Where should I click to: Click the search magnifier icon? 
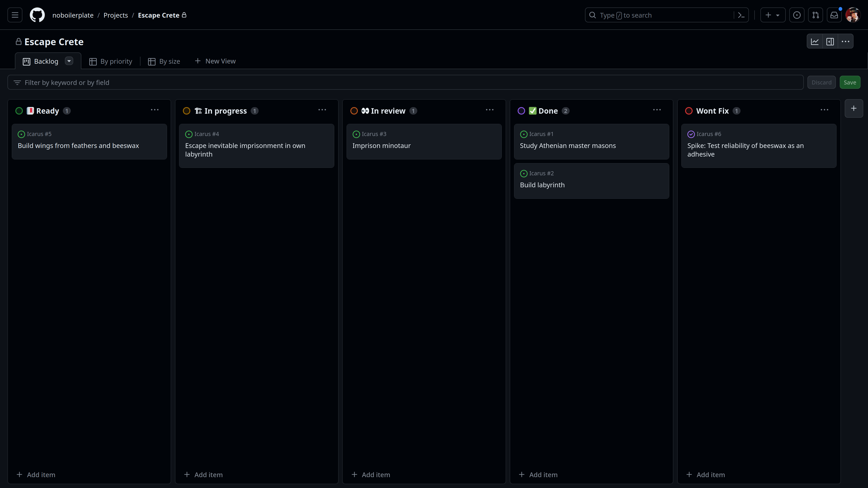(x=592, y=15)
